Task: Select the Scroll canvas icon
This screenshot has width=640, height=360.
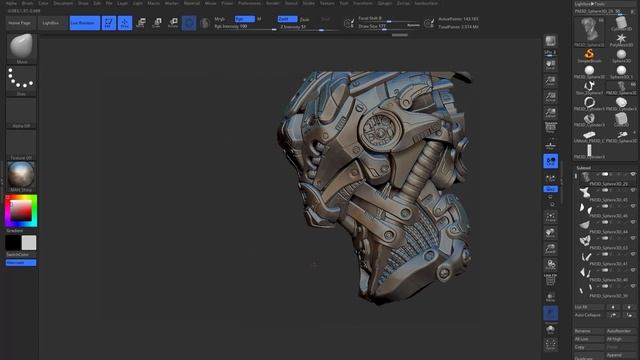Action: 550,64
